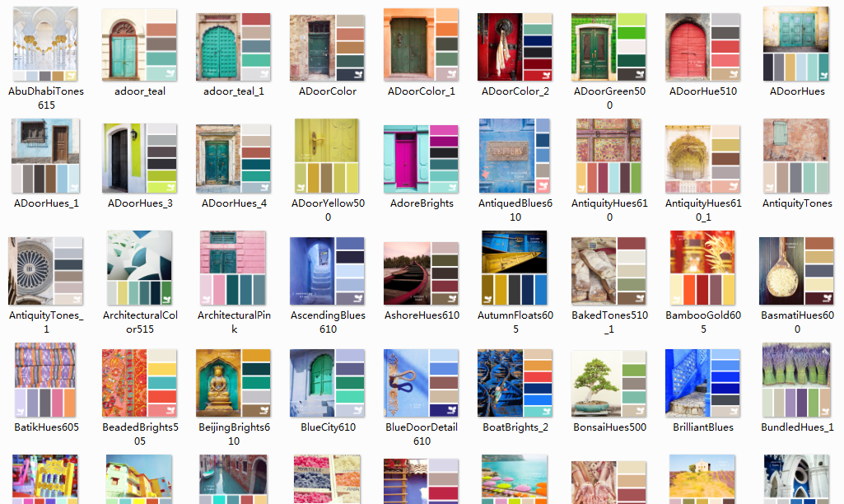The height and width of the screenshot is (504, 844).
Task: Pick the ADoorHues_3 lime wall thumbnail
Action: point(139,158)
